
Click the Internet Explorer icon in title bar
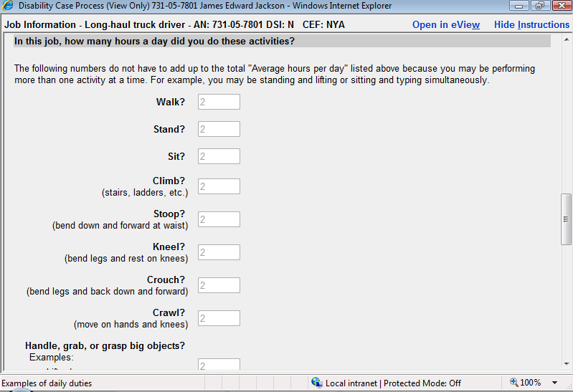[9, 6]
